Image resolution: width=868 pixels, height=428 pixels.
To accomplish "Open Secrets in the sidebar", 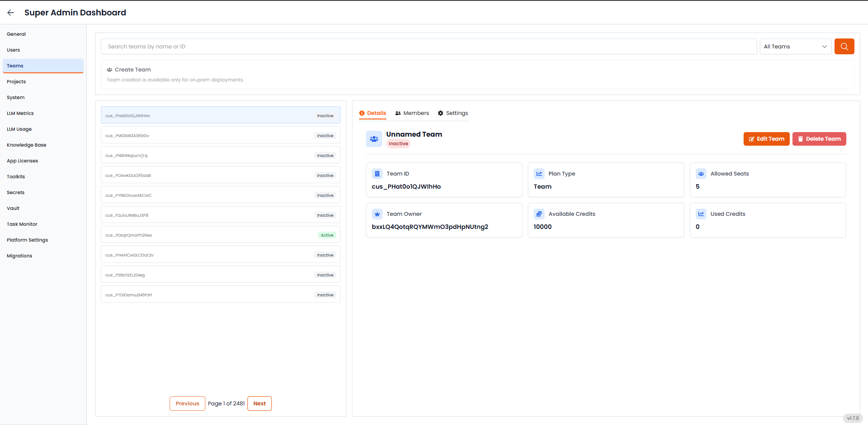I will pos(43,192).
